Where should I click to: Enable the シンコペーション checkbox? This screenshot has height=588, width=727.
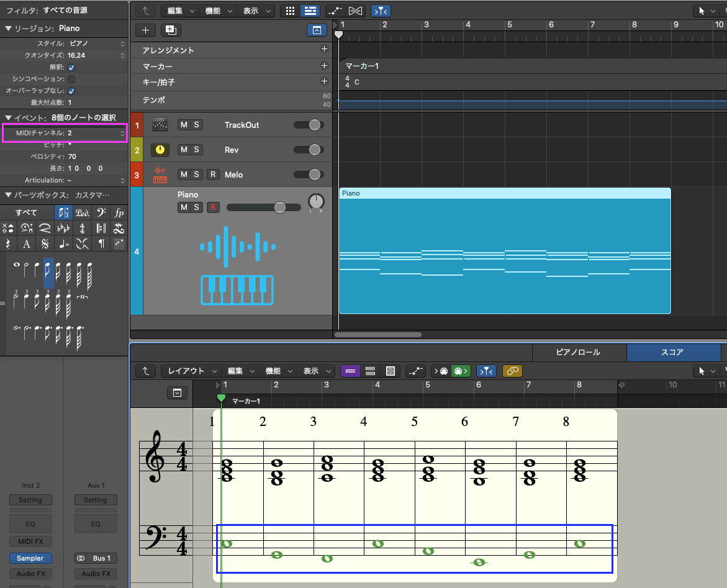click(71, 79)
